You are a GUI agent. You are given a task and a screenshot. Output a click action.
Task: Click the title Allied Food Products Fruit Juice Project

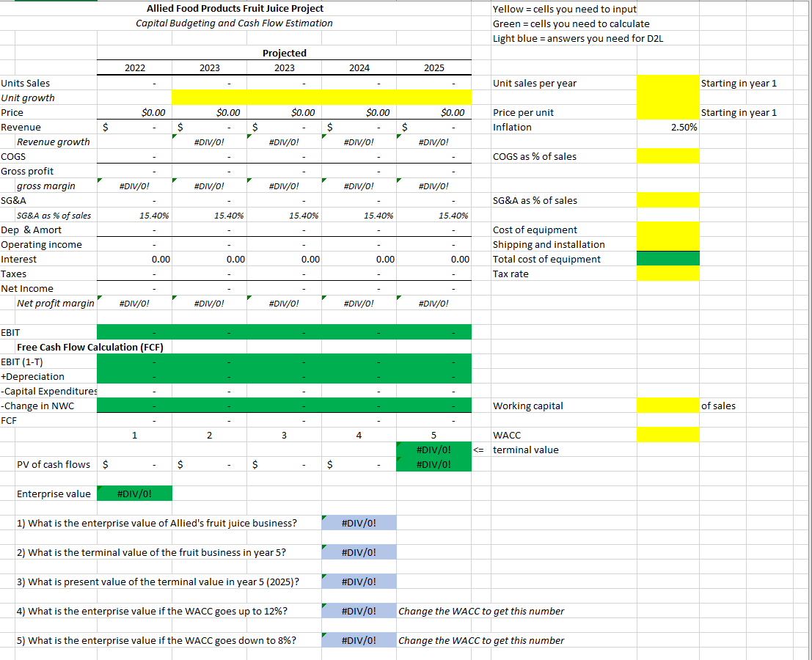tap(235, 8)
